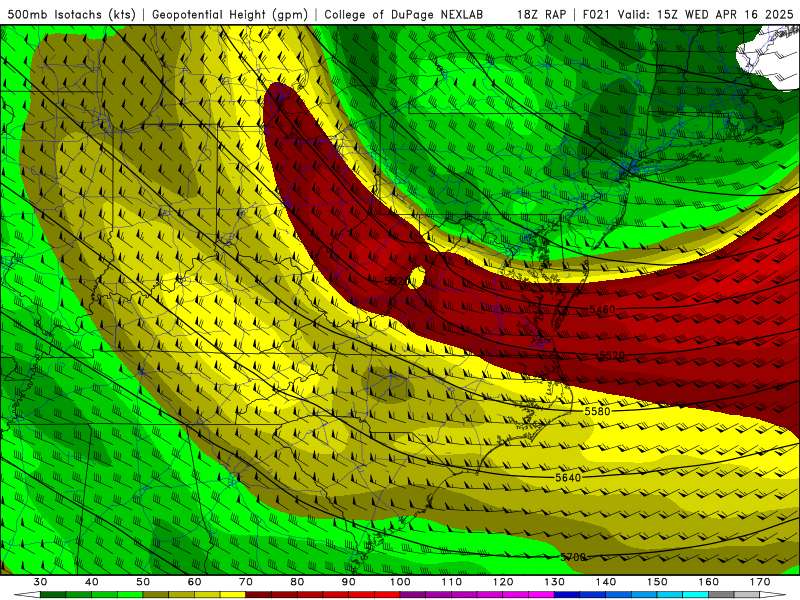800x600 pixels.
Task: Click the '140' value on the color scale
Action: [606, 582]
